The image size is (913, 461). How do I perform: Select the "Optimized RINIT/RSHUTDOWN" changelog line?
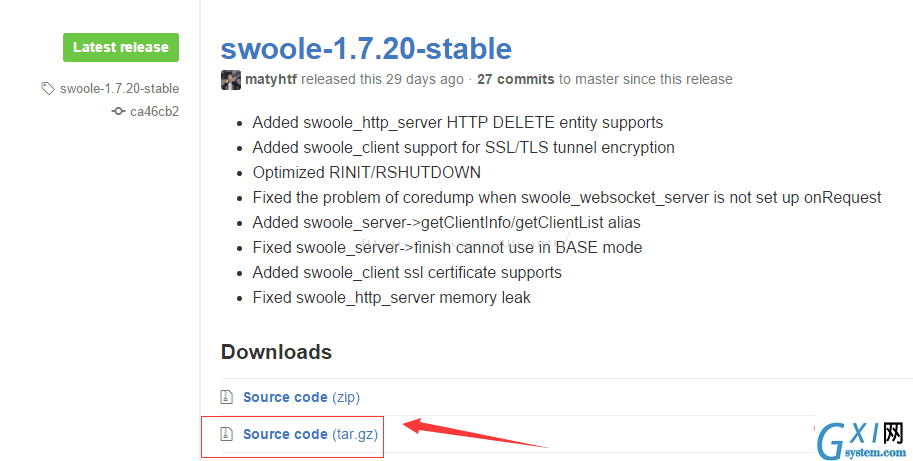367,173
